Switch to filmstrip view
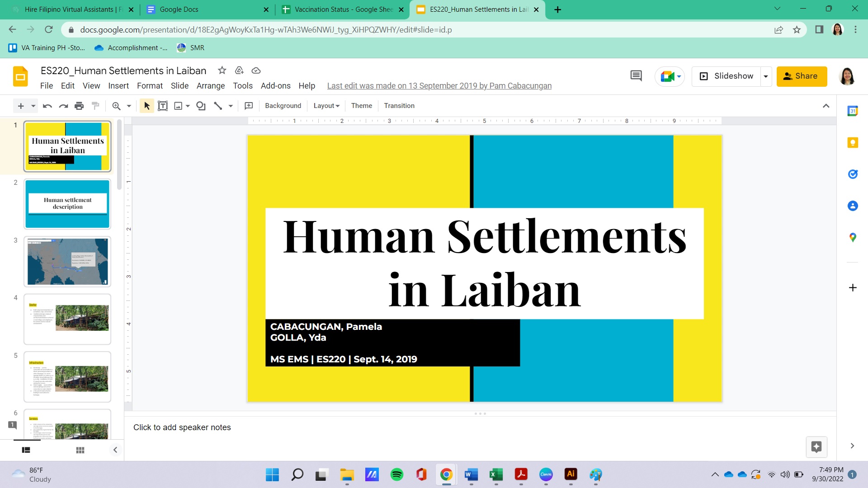The height and width of the screenshot is (488, 868). [x=26, y=450]
